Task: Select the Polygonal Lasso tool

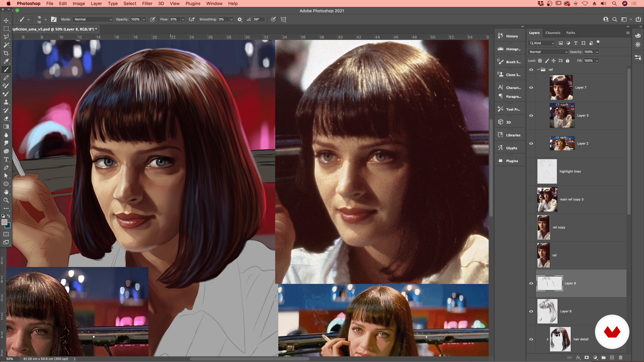Action: (x=6, y=37)
